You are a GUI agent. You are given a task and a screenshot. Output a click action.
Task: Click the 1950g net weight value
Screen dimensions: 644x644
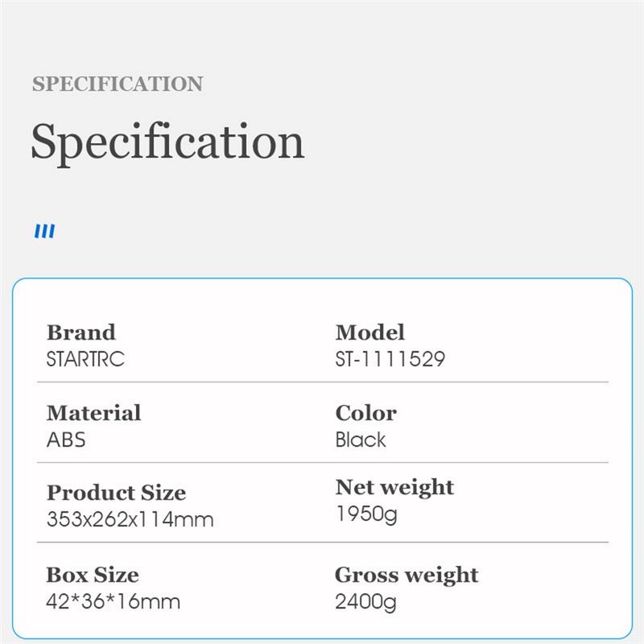[366, 514]
